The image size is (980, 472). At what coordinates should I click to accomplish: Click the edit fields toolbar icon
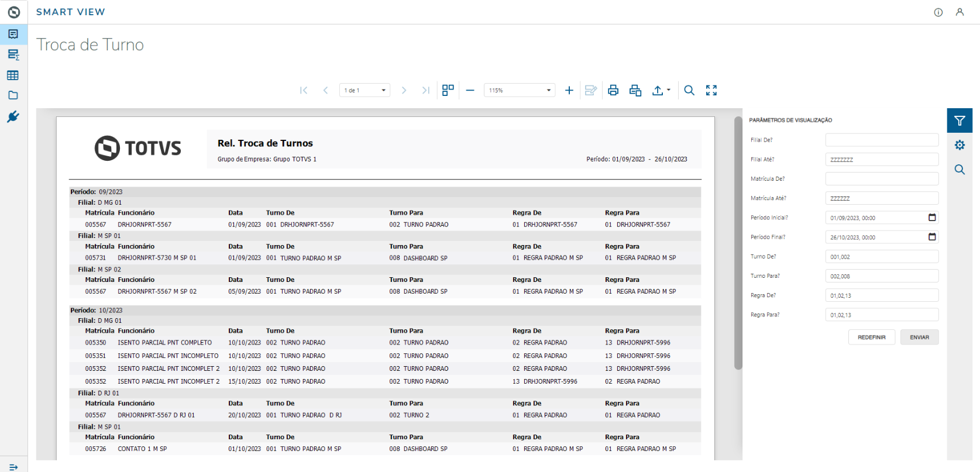coord(591,90)
